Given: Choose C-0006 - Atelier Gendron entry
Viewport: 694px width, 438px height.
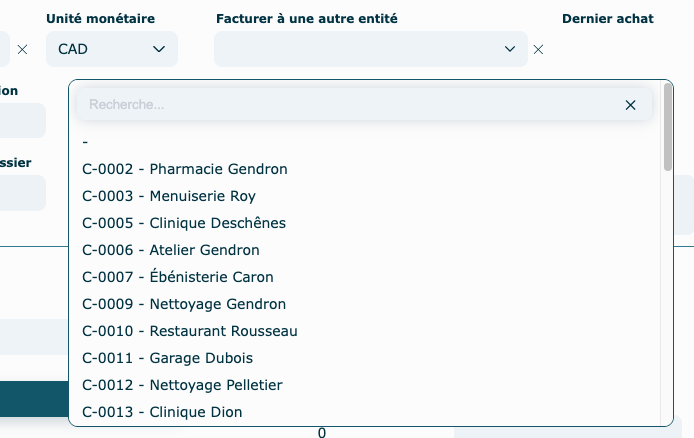Looking at the screenshot, I should coord(171,250).
